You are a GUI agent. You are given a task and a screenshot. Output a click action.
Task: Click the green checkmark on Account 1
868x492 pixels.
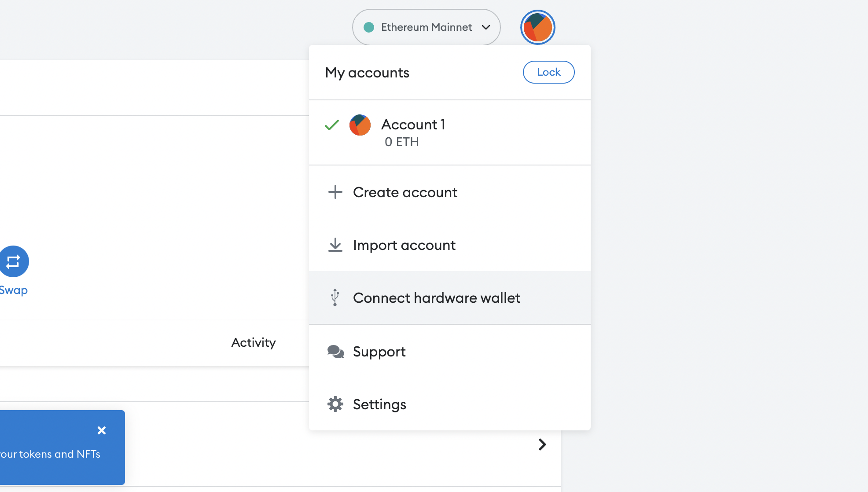331,125
